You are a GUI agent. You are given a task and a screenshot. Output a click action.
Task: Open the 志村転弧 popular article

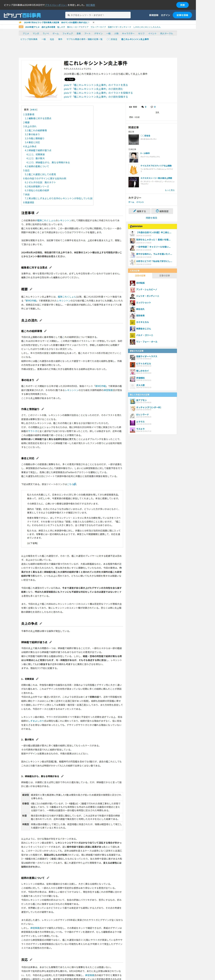tap(140, 283)
